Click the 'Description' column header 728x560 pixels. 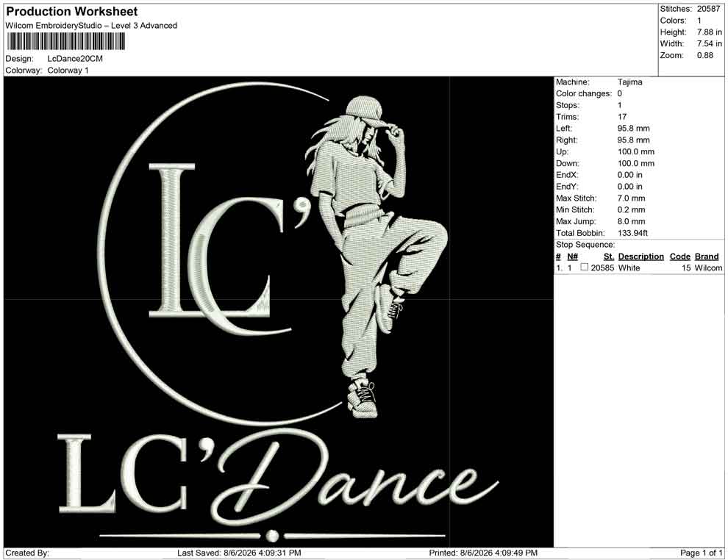point(641,256)
